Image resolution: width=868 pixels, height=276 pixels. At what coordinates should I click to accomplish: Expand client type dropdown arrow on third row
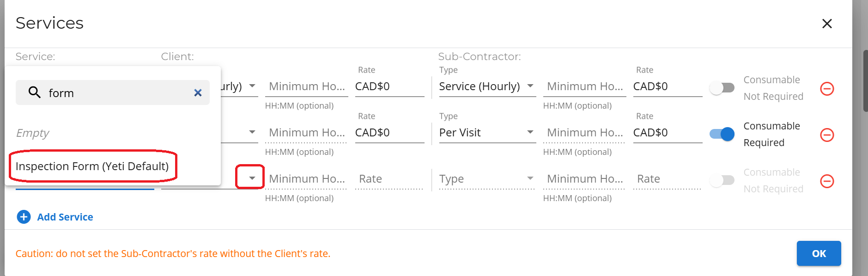(x=252, y=178)
